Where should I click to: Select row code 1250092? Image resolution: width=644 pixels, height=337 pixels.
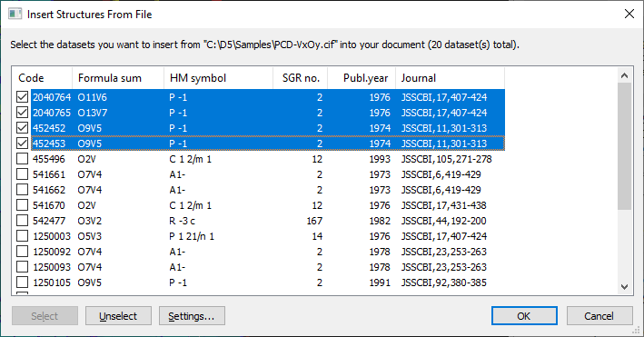(52, 252)
